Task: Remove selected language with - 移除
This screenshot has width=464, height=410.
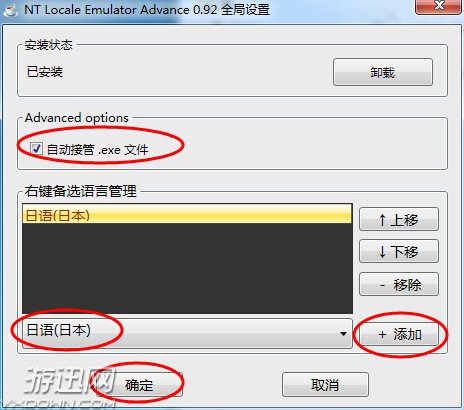Action: [399, 284]
